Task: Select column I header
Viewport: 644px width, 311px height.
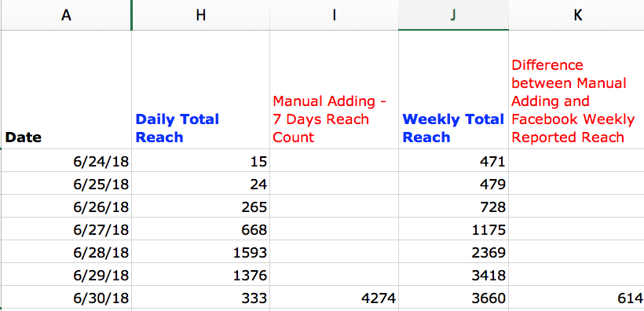Action: pos(334,15)
